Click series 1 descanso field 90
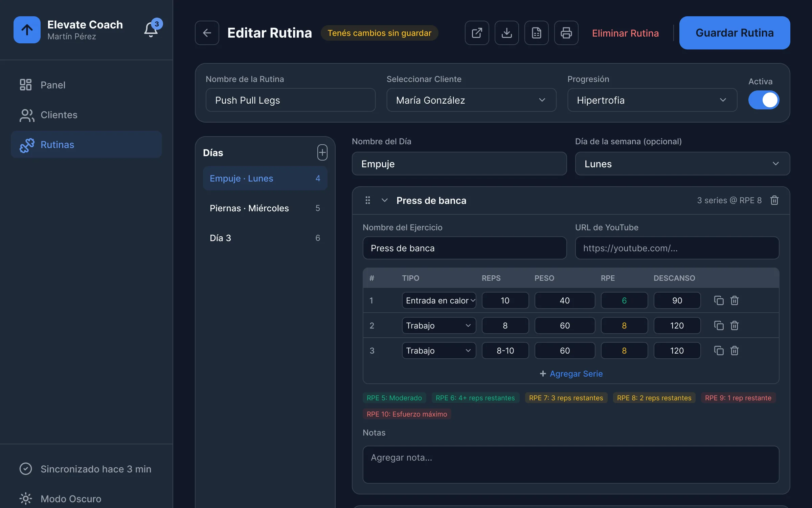Screen dimensions: 812x508 click(x=677, y=300)
